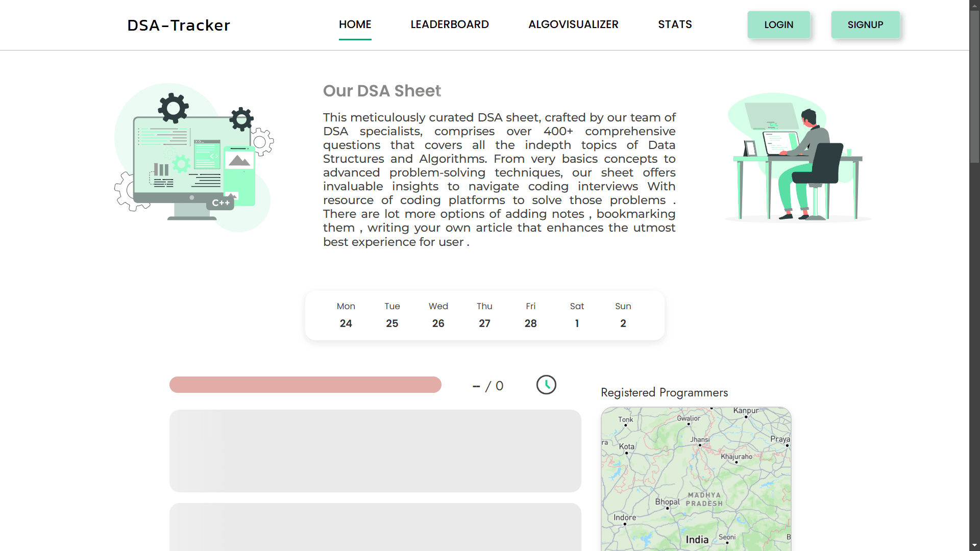Go to the HOME tab

click(355, 24)
